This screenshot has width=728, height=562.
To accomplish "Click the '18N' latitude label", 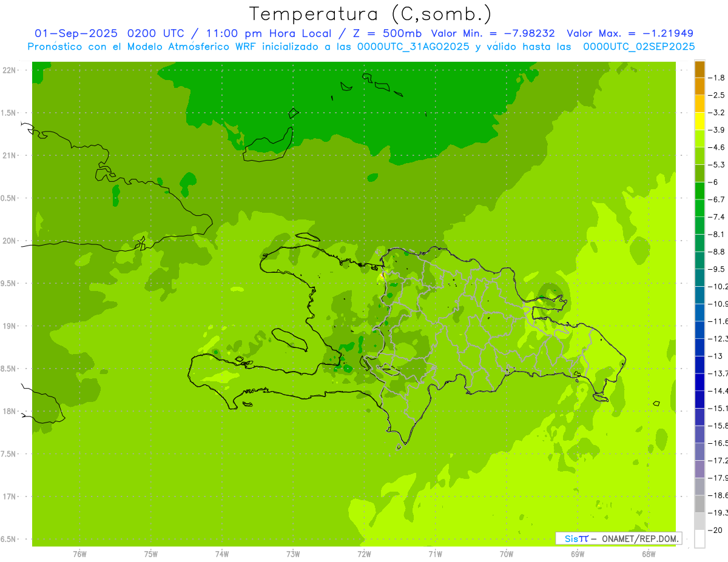I will pyautogui.click(x=9, y=412).
